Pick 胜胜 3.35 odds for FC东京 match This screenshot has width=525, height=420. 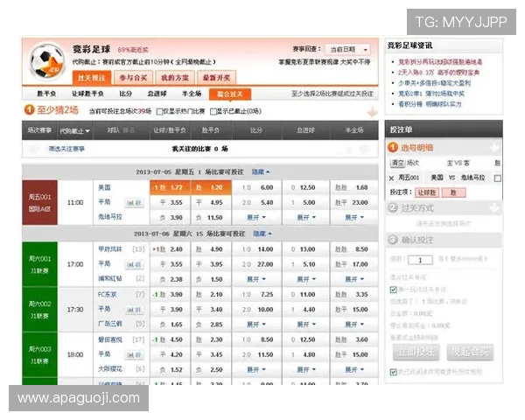click(x=353, y=295)
